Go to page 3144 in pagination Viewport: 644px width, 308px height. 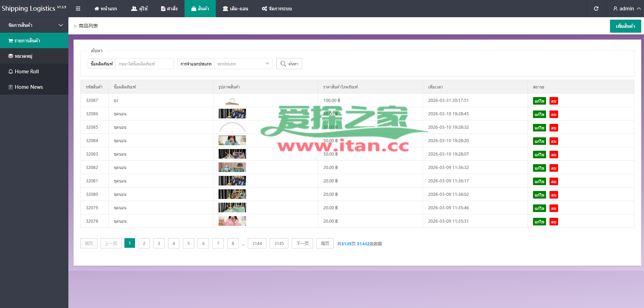(257, 244)
